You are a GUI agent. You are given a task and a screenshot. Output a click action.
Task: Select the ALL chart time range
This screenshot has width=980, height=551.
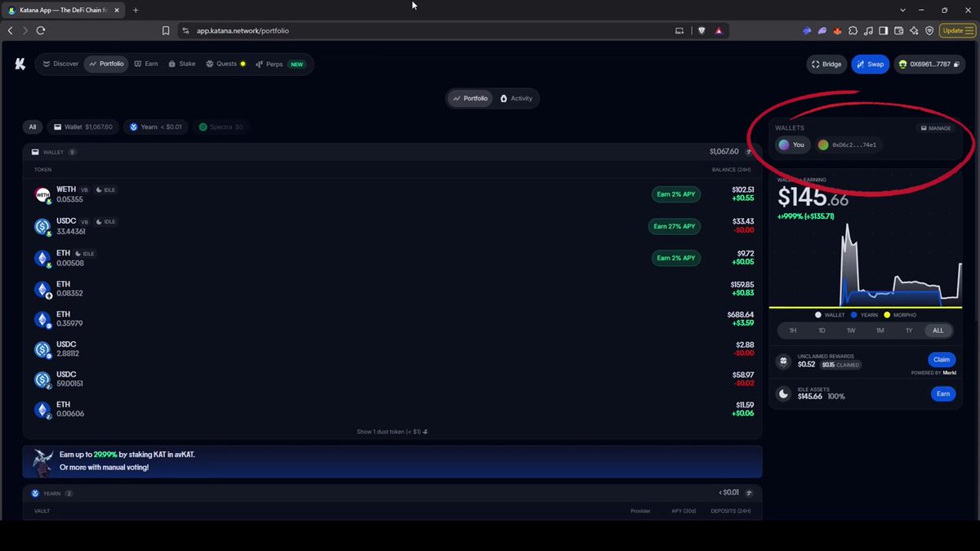938,331
